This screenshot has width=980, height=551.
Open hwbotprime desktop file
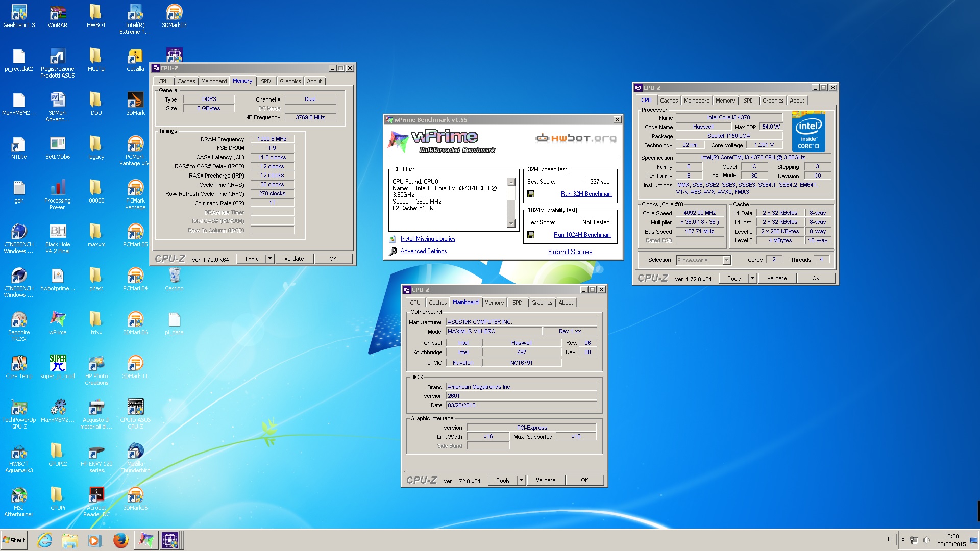point(58,280)
